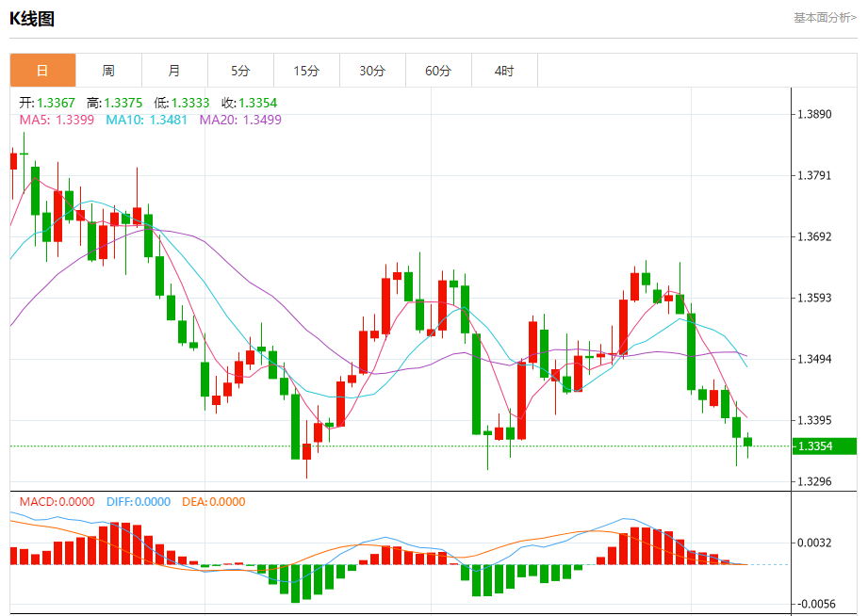868x616 pixels.
Task: Click the last green candlestick on the chart
Action: pos(748,442)
